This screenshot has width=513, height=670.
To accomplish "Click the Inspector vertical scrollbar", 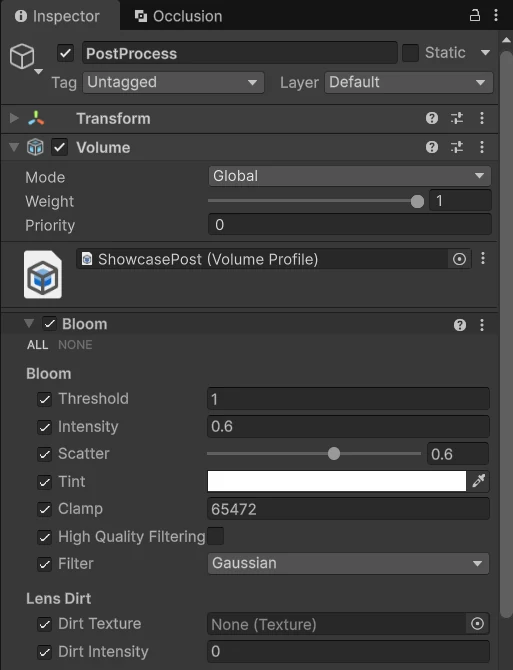I will tap(506, 334).
